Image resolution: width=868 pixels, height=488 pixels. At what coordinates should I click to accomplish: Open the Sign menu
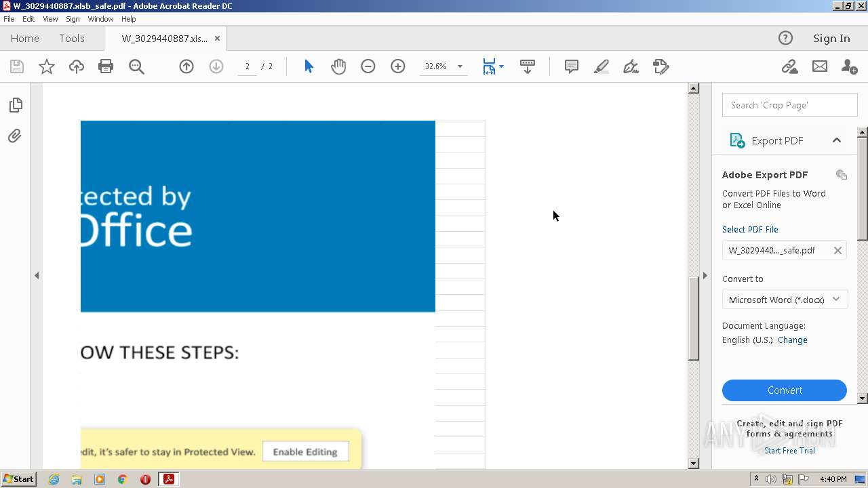(x=73, y=19)
